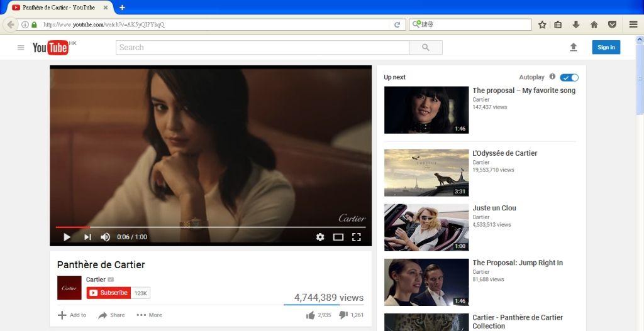Go to Firefox home page
The width and height of the screenshot is (644, 331).
(x=594, y=24)
